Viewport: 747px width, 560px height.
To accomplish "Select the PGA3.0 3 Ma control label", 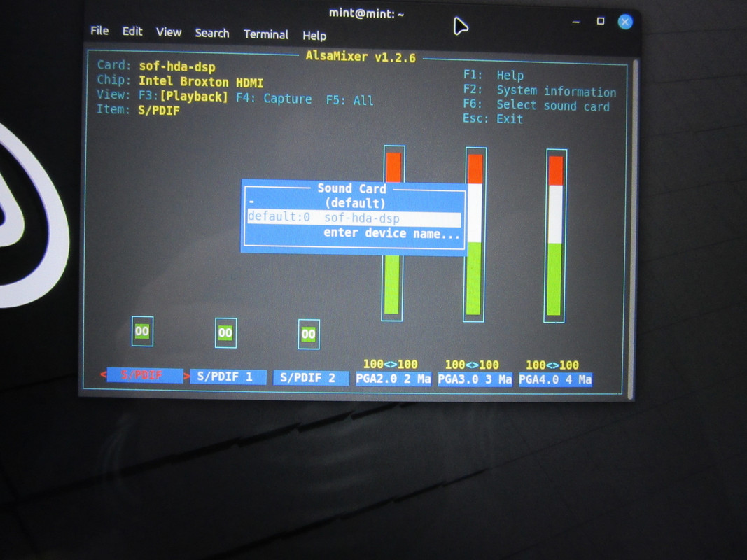I will click(x=475, y=379).
